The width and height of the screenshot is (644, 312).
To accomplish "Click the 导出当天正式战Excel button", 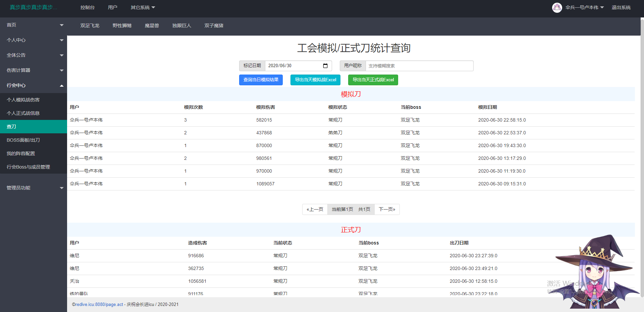I will pos(373,80).
